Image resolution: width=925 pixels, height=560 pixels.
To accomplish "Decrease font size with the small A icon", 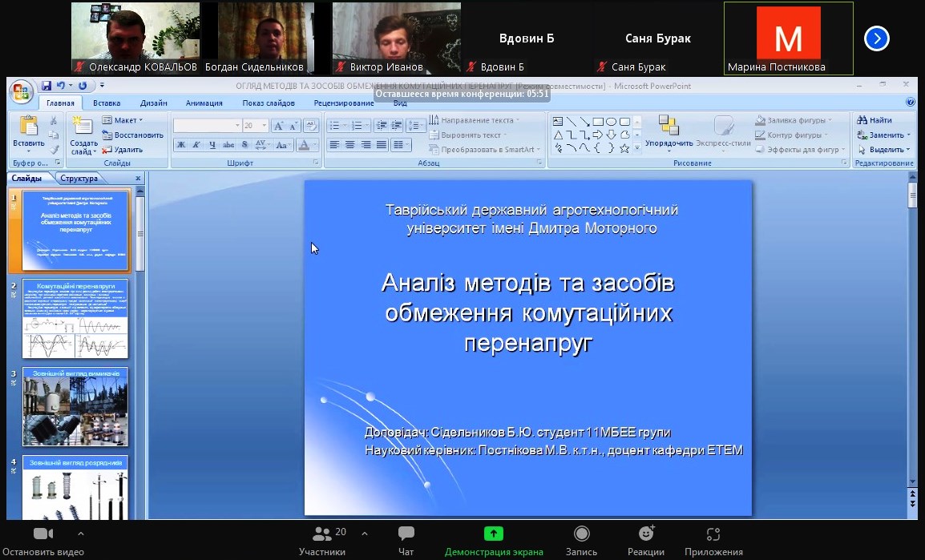I will [293, 126].
